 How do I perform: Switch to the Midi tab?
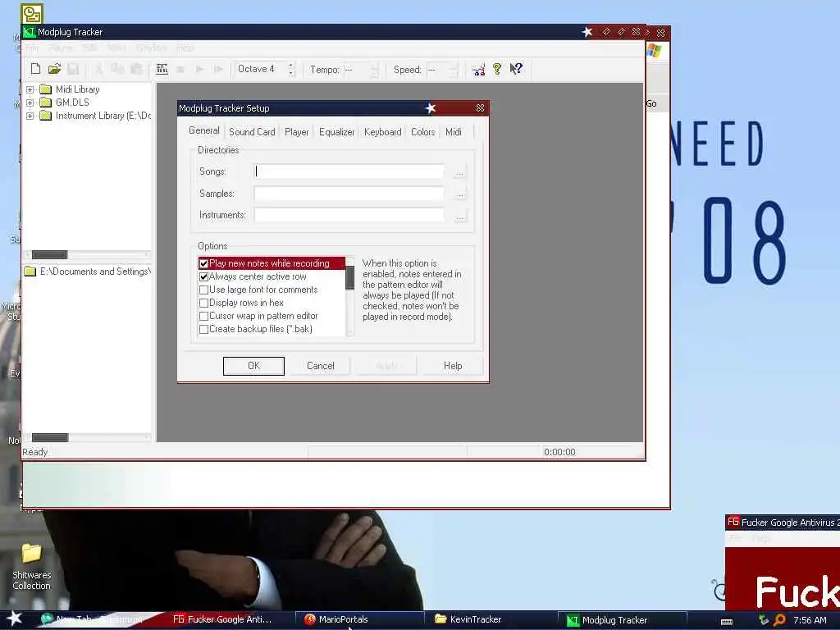[x=453, y=132]
